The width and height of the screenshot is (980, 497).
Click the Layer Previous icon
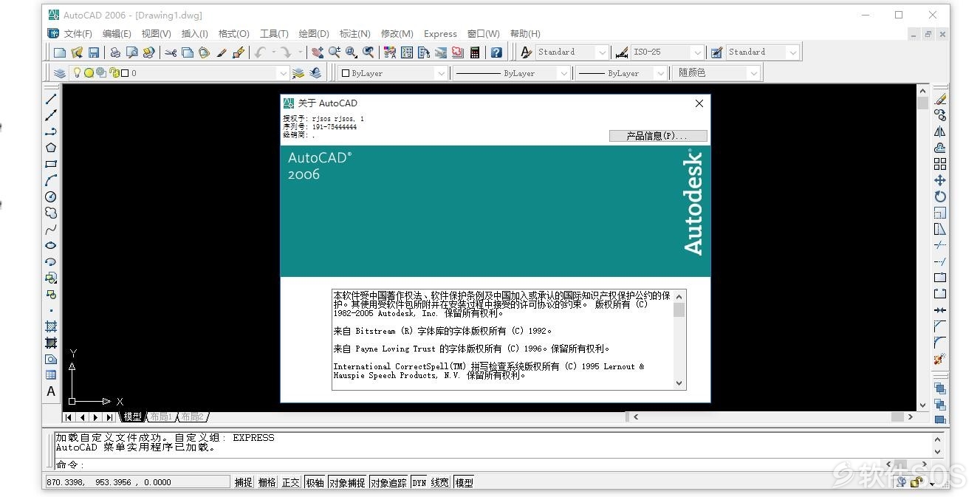point(315,73)
